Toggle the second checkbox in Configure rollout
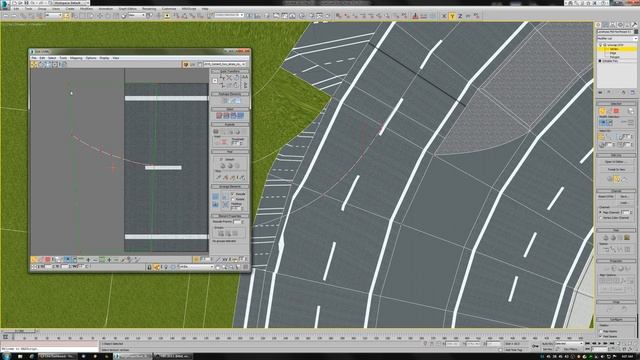The image size is (640, 360). point(601,336)
